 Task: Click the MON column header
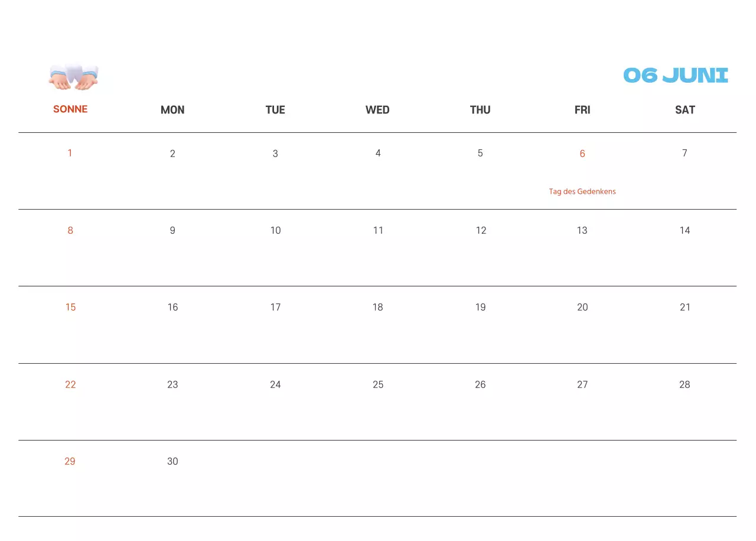[x=172, y=110]
